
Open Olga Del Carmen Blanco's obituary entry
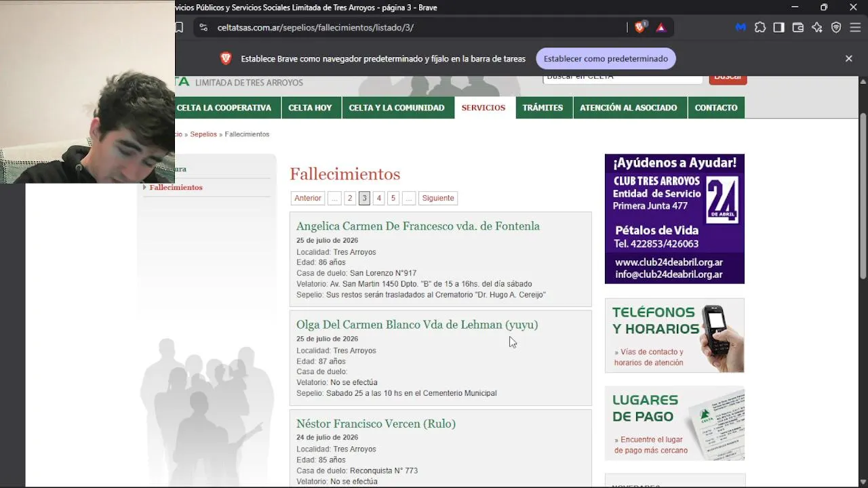417,325
